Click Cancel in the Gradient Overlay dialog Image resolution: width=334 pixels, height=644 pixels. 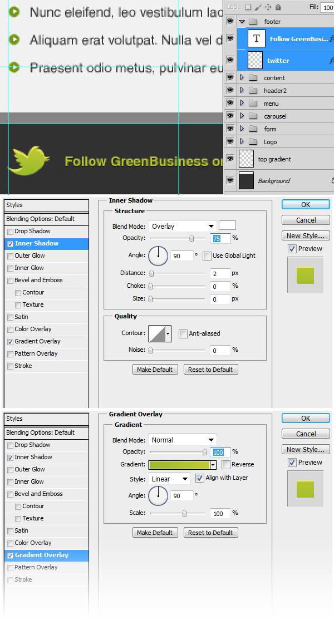coord(306,434)
